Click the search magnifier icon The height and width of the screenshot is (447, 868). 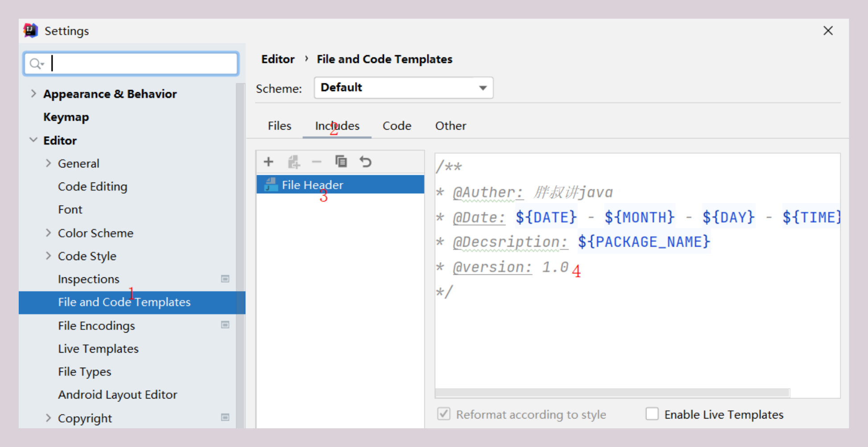pos(36,64)
